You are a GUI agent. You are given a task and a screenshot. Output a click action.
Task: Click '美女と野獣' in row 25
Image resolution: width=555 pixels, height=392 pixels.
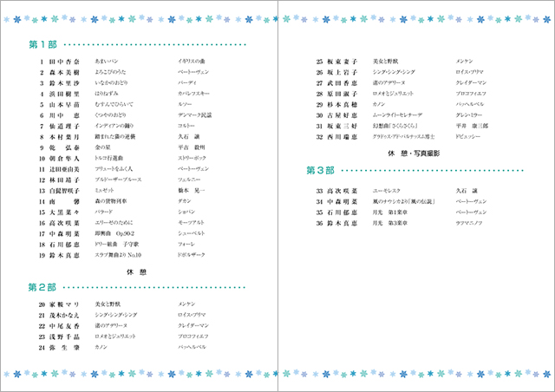point(385,62)
